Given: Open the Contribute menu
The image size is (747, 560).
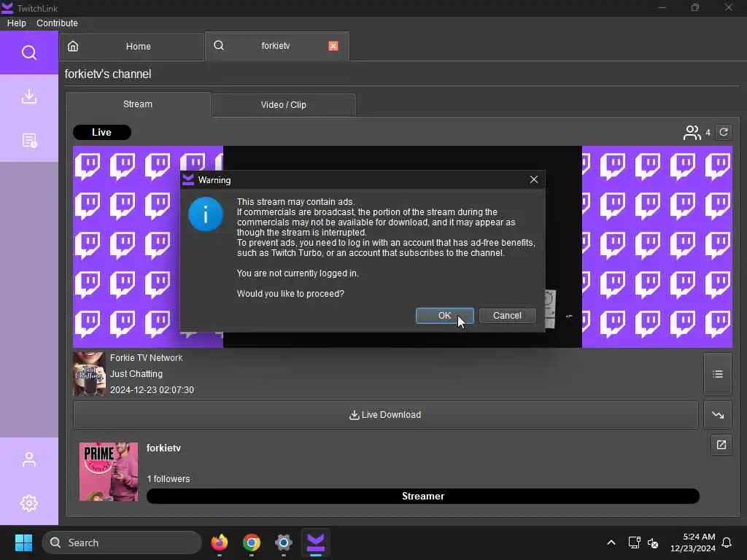Looking at the screenshot, I should (x=57, y=23).
